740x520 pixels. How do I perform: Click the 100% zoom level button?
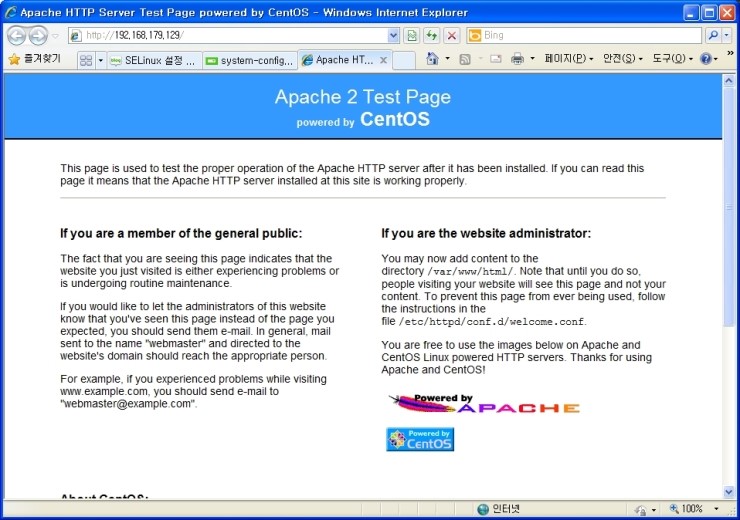tap(687, 509)
